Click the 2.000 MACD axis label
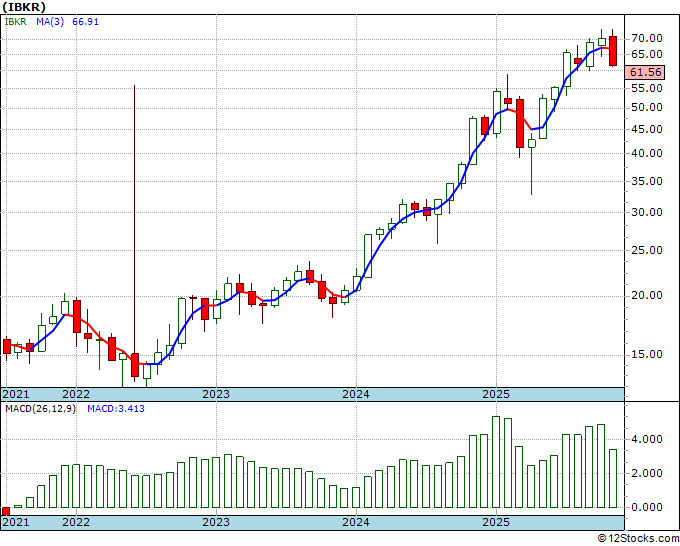The height and width of the screenshot is (546, 680). coord(646,474)
